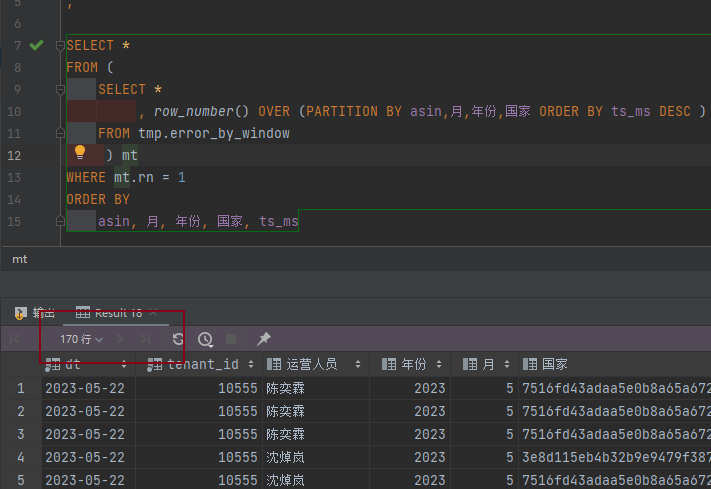Pin the result tab
Screen dimensions: 711x489
tap(264, 339)
